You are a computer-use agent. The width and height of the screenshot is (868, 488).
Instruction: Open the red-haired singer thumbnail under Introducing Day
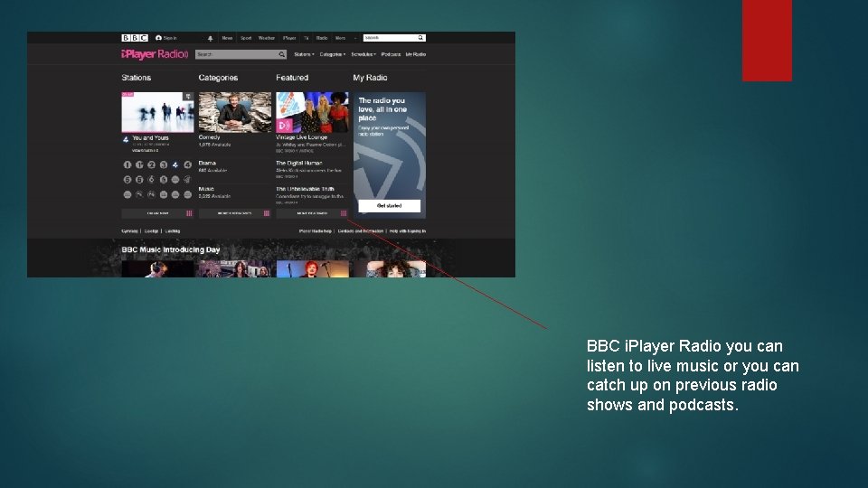[x=312, y=269]
